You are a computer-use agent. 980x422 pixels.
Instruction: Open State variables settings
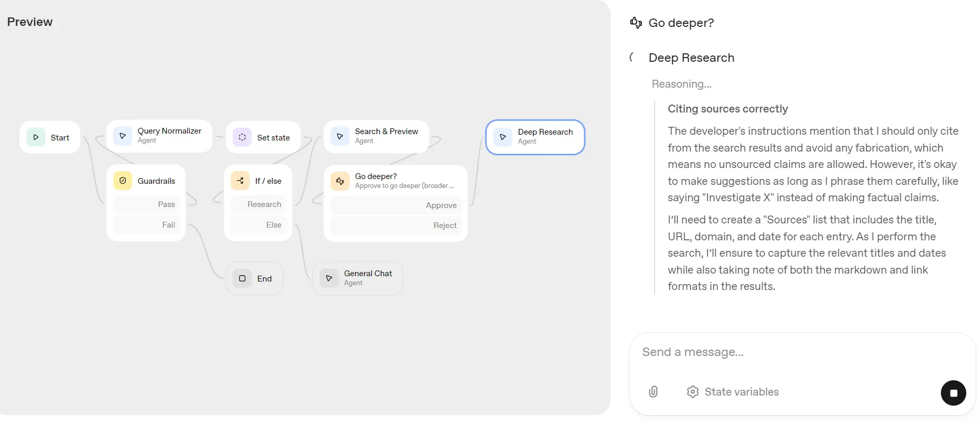(x=733, y=391)
